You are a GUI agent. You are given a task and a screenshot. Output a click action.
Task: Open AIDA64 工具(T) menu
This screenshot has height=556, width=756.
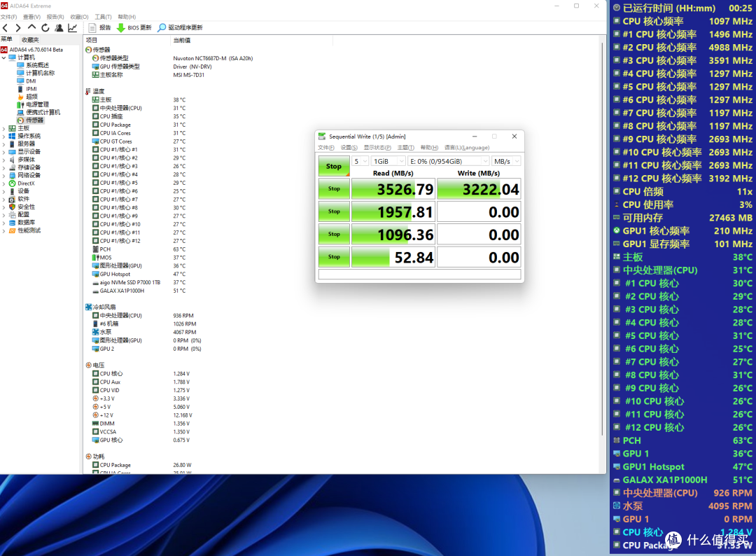(103, 17)
